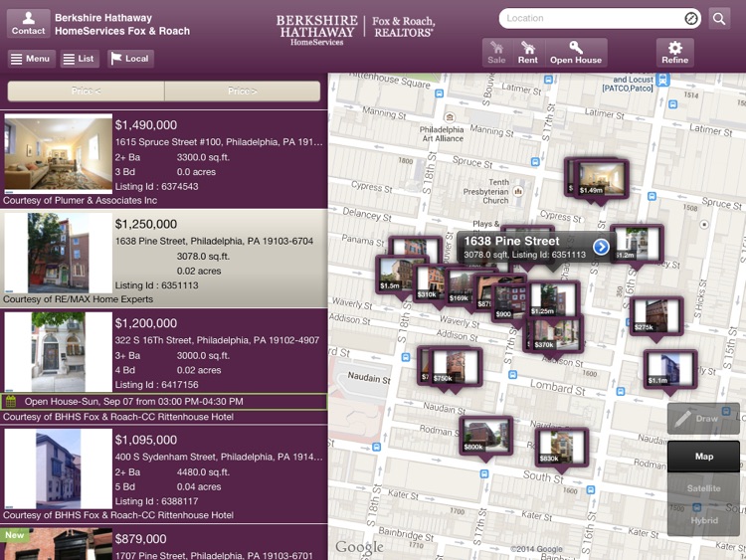Open the 1638 Pine Street listing photo
Image resolution: width=746 pixels, height=560 pixels.
tap(58, 253)
